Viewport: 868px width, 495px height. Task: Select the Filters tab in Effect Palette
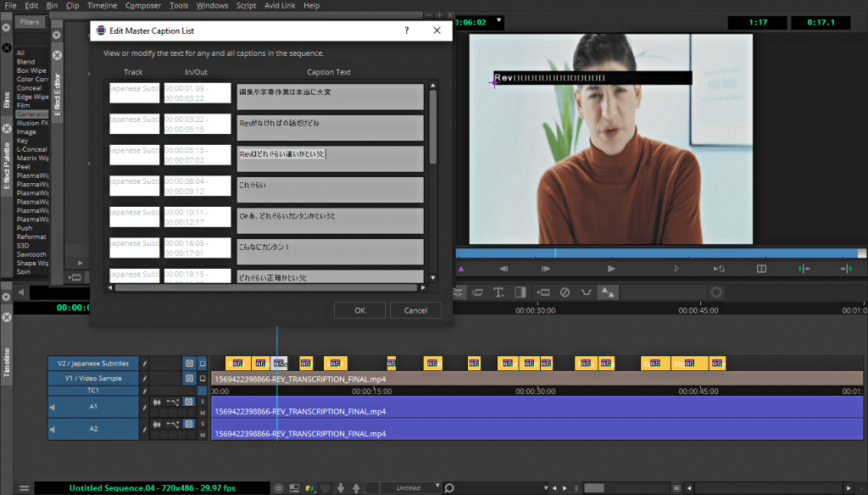click(30, 22)
